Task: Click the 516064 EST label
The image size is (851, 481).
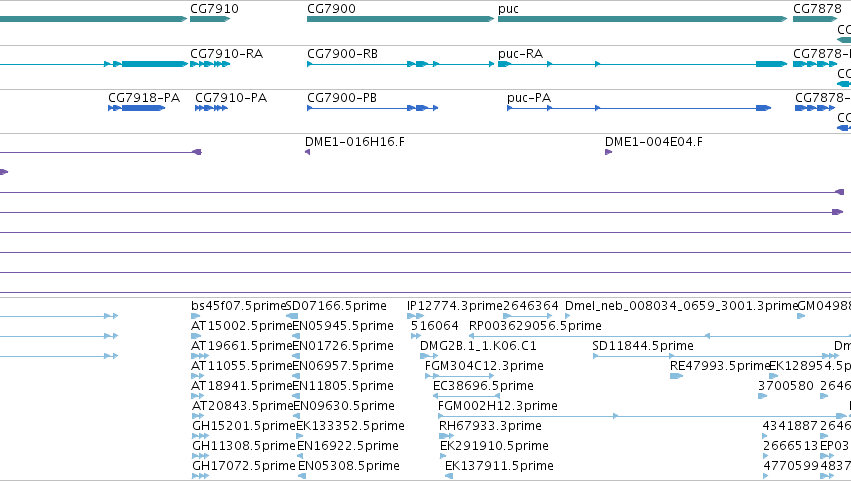Action: click(x=435, y=326)
